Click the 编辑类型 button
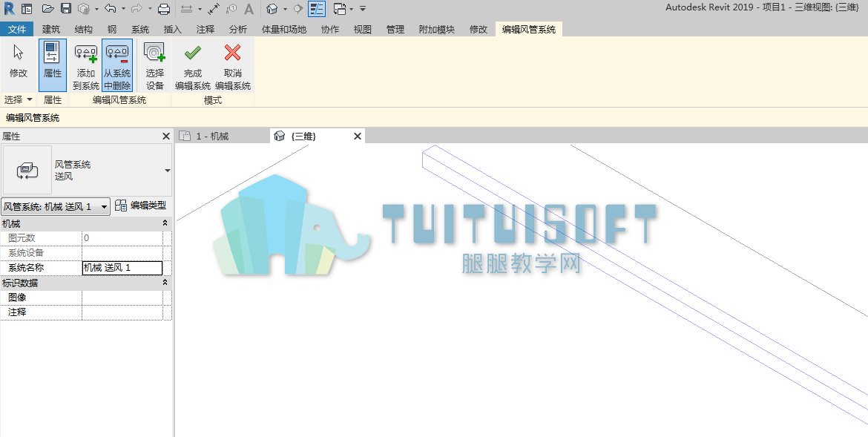The height and width of the screenshot is (437, 868). [x=141, y=206]
